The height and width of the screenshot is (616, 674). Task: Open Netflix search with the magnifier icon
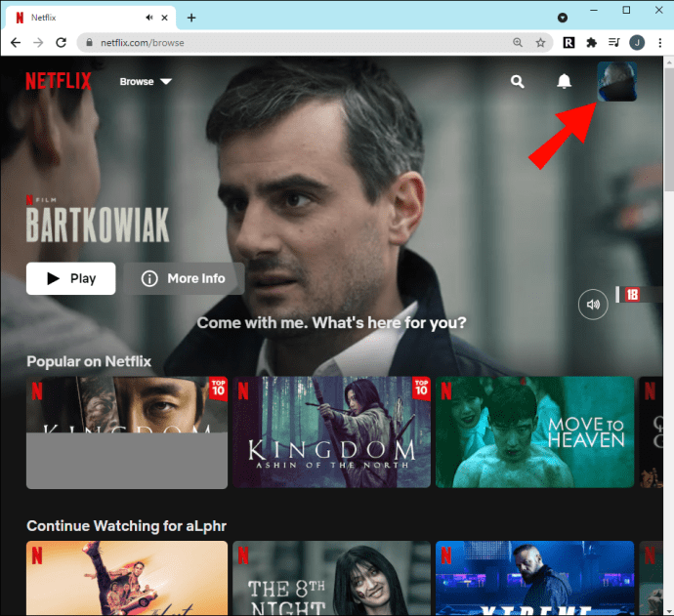click(517, 82)
